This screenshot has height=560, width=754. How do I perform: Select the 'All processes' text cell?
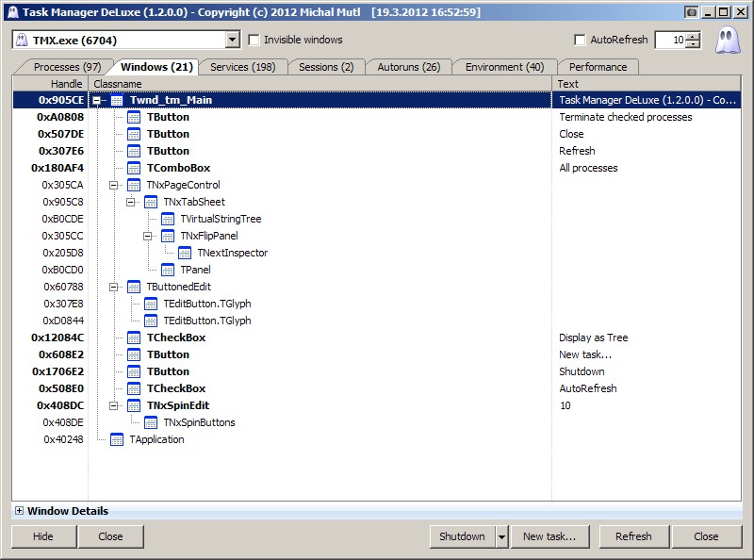[588, 168]
